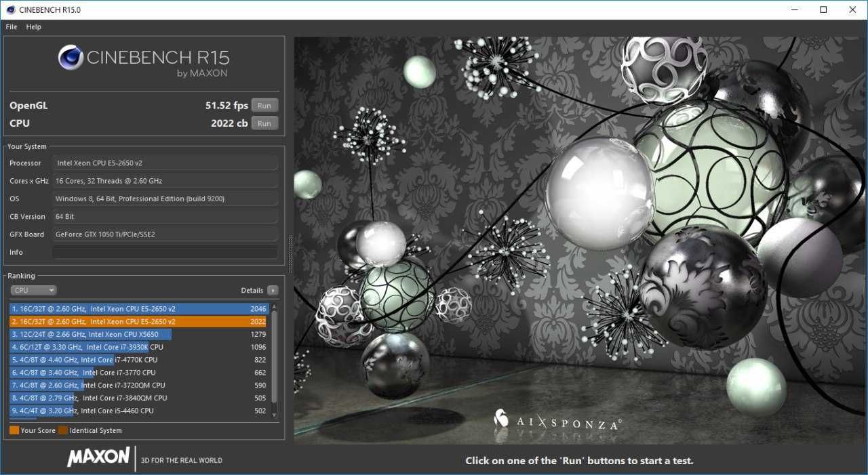This screenshot has height=475, width=868.
Task: Click the brown Identical System swatch
Action: [x=63, y=430]
